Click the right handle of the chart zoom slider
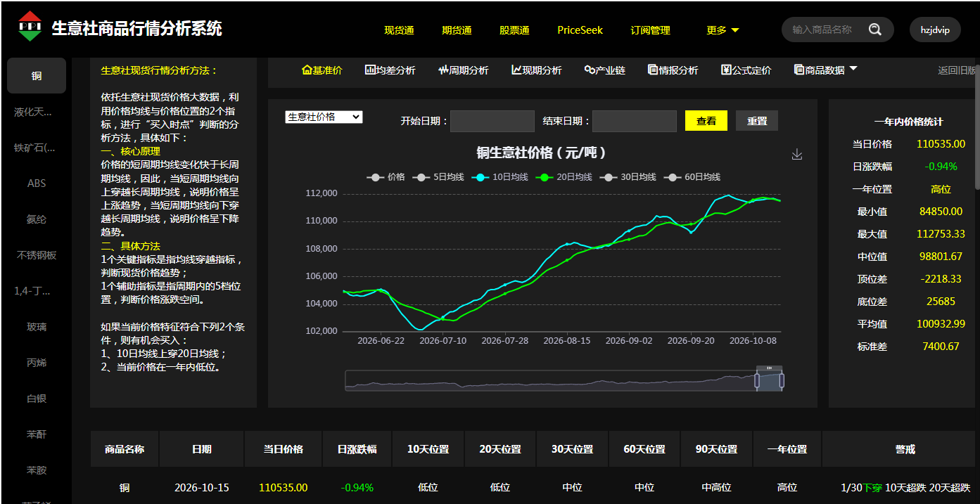980x504 pixels. [x=781, y=380]
